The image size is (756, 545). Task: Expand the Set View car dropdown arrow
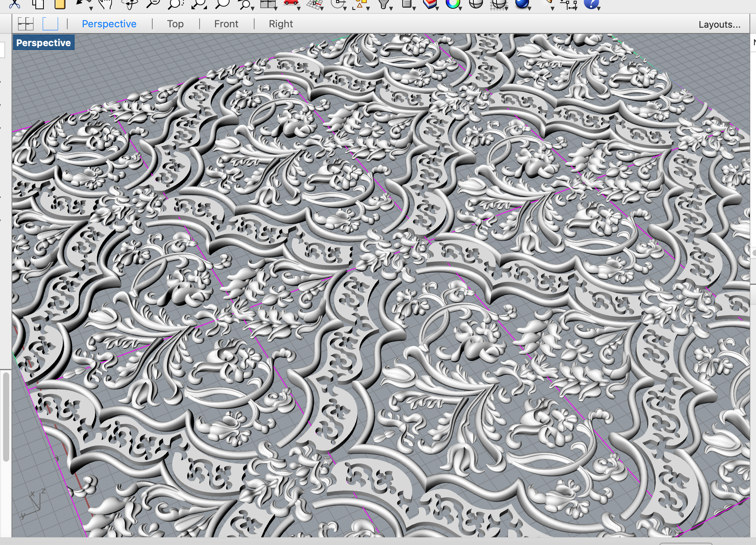pos(298,8)
